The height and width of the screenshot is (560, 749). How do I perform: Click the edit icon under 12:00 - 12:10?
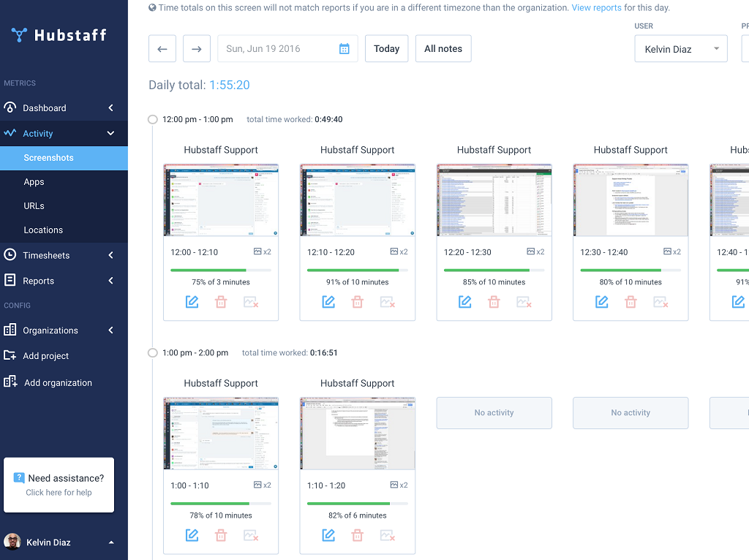click(192, 302)
